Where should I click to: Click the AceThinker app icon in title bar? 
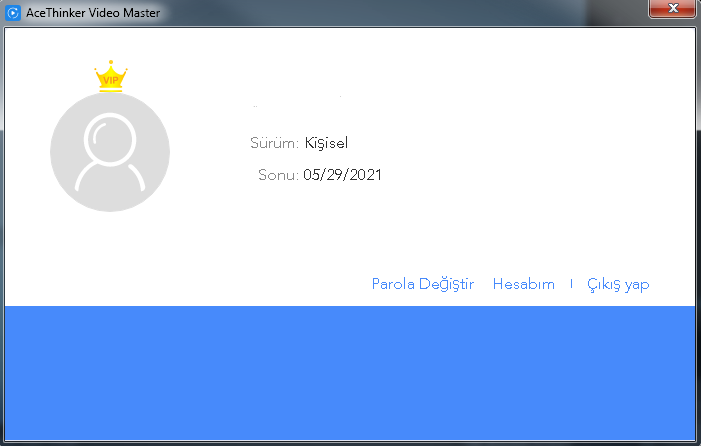[13, 13]
